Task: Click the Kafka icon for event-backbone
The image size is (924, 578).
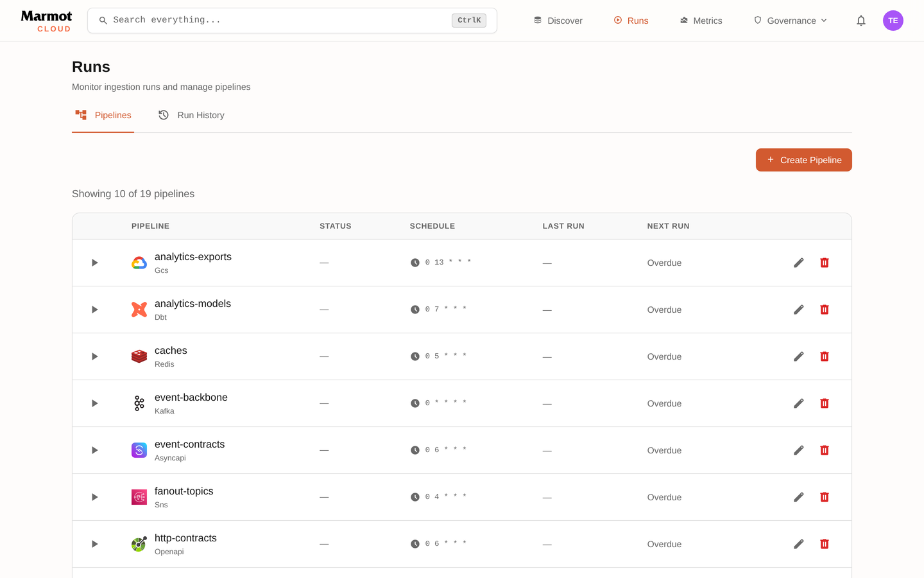Action: 139,403
